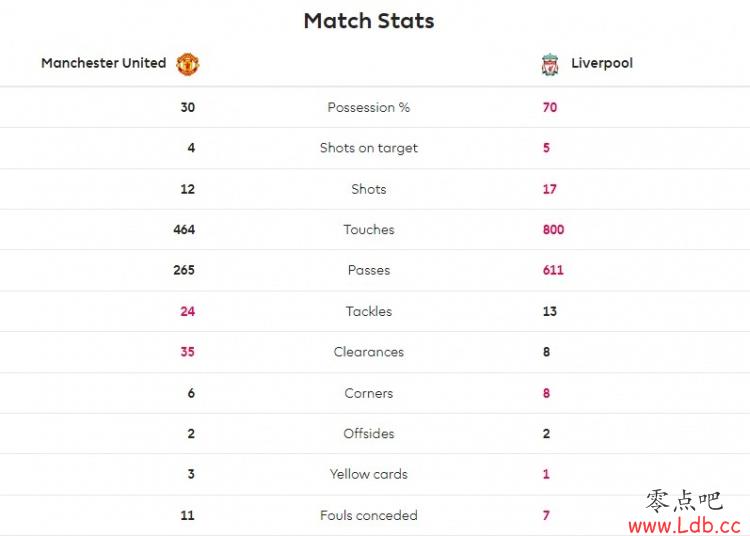Select the Clearances row label

[369, 352]
